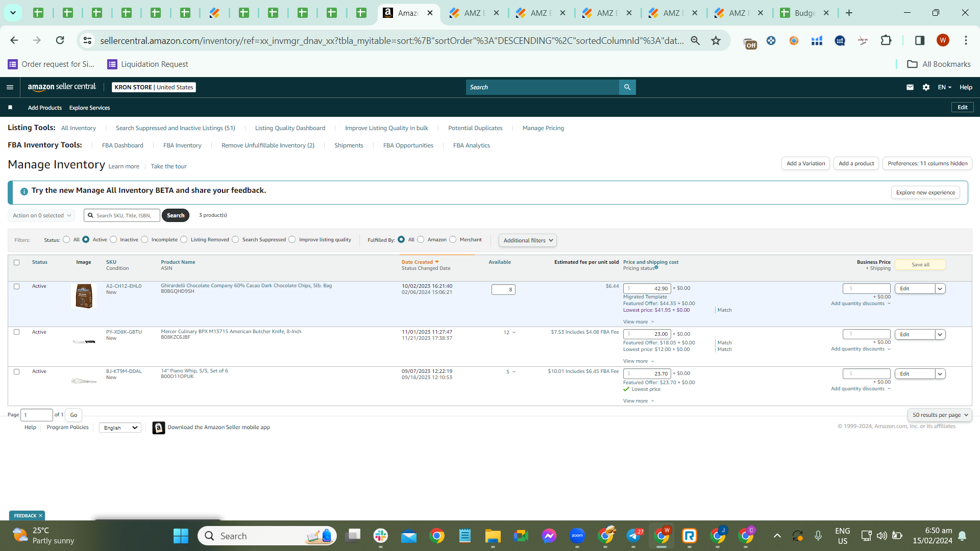Open Zoom from the taskbar
Viewport: 980px width, 551px height.
pos(577,536)
